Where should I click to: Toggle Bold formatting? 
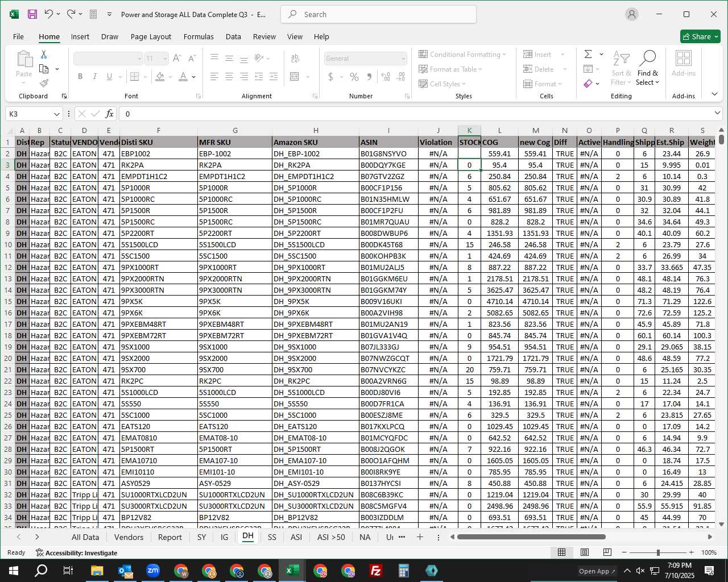(x=80, y=76)
